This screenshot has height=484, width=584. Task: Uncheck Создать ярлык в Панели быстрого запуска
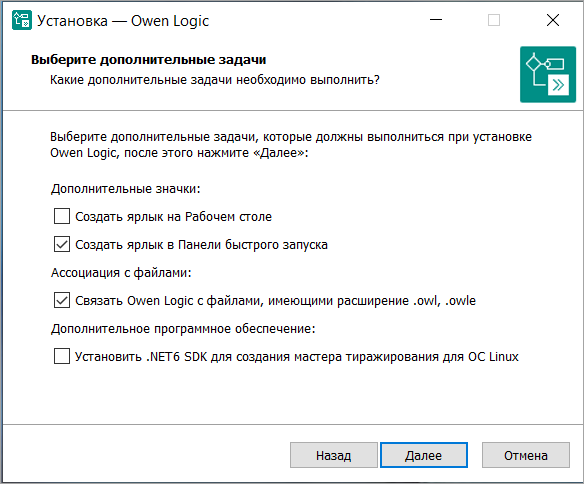[62, 245]
